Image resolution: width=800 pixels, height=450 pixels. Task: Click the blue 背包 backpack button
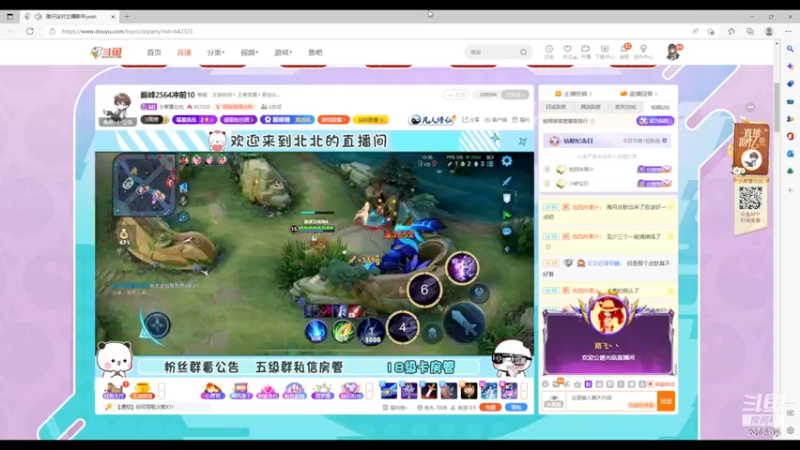516,407
